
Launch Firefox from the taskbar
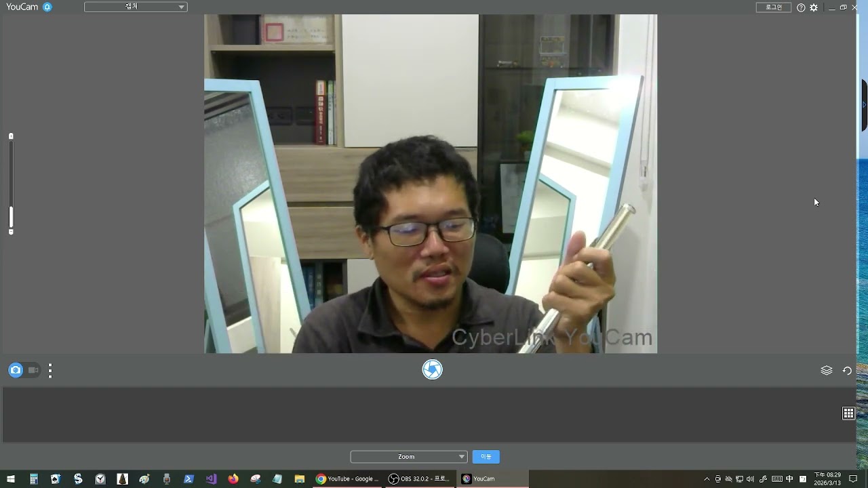pos(233,479)
